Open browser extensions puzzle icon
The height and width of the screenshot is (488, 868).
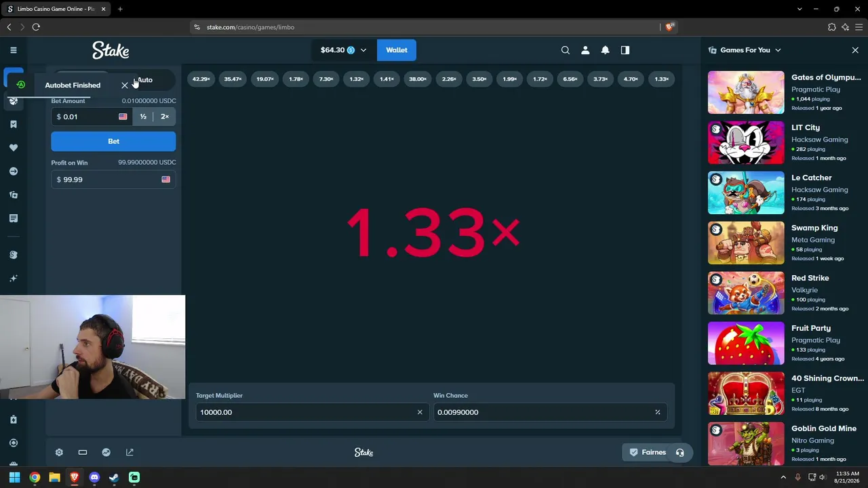tap(832, 27)
